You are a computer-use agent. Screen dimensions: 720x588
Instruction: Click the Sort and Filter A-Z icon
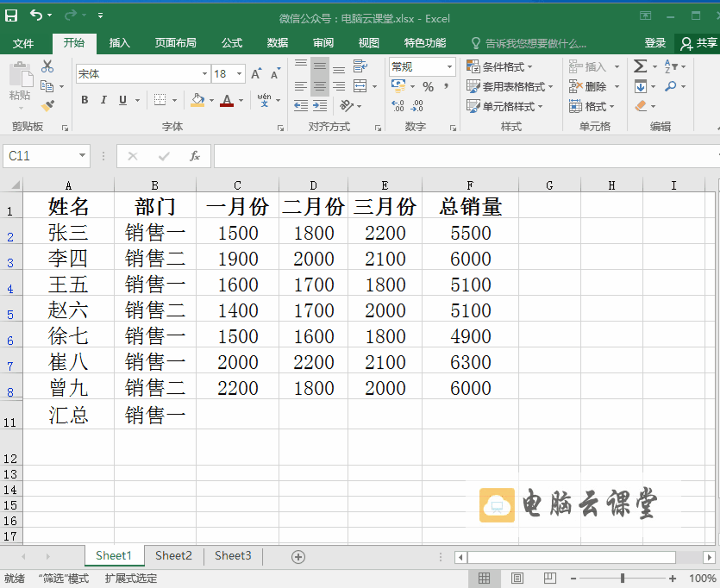[x=670, y=66]
